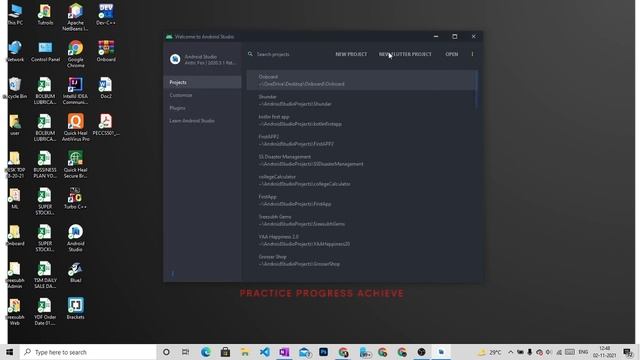
Task: Select the Recycle Bin desktop icon
Action: [x=15, y=88]
